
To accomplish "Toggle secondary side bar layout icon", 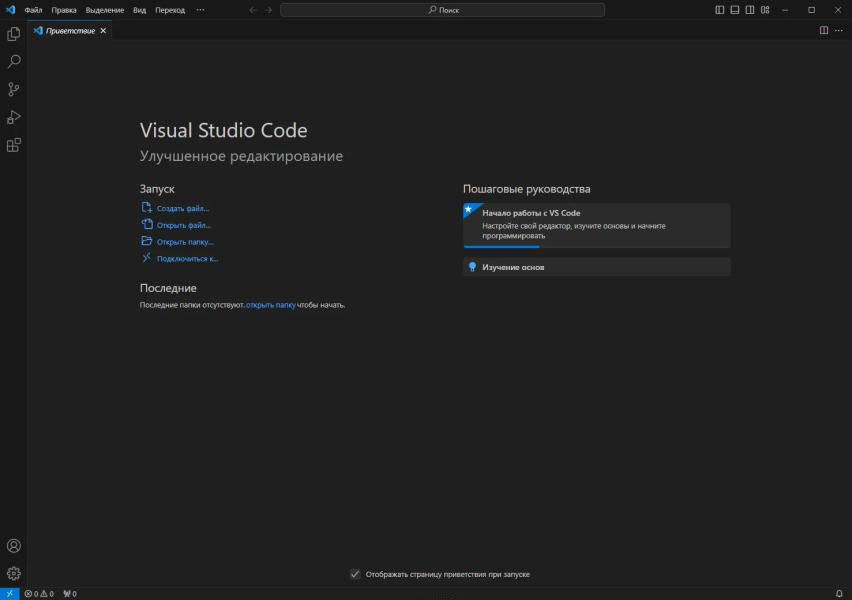I will 750,10.
